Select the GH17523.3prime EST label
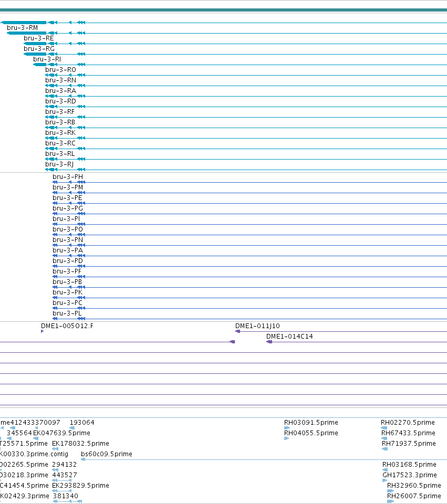Image resolution: width=447 pixels, height=504 pixels. pyautogui.click(x=410, y=475)
